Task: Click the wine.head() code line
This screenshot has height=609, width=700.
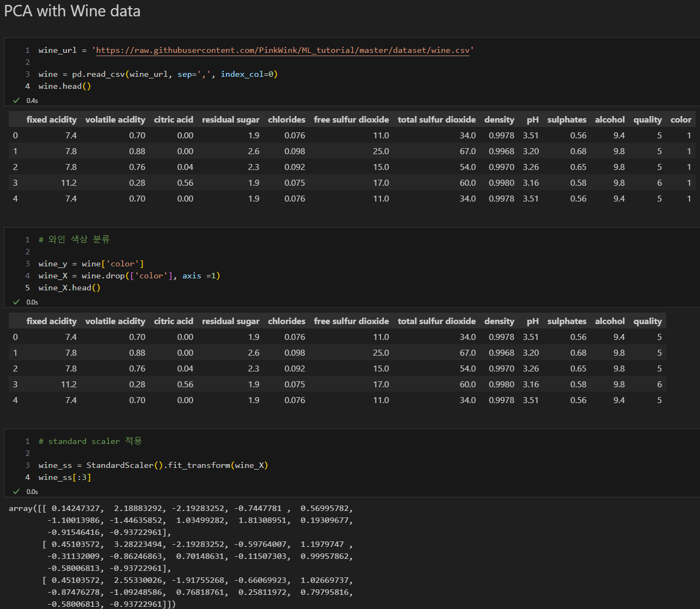Action: coord(65,86)
